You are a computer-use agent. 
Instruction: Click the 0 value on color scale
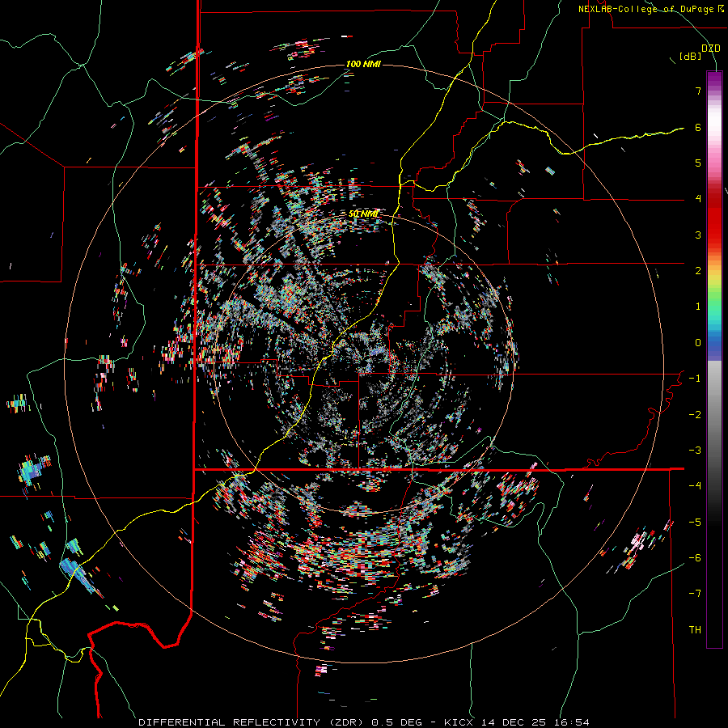pyautogui.click(x=698, y=343)
